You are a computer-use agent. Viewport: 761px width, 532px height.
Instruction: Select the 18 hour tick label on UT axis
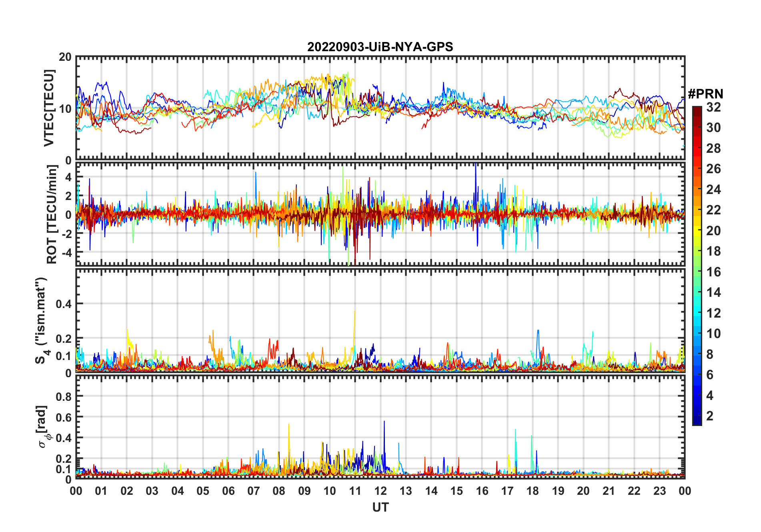(x=533, y=491)
